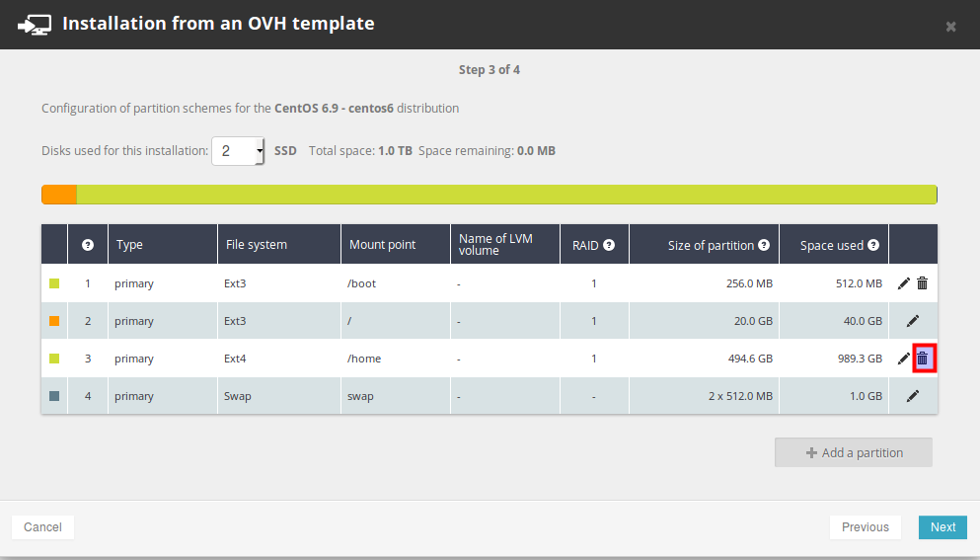This screenshot has height=560, width=980.
Task: Edit the swap partition pencil icon
Action: (913, 396)
